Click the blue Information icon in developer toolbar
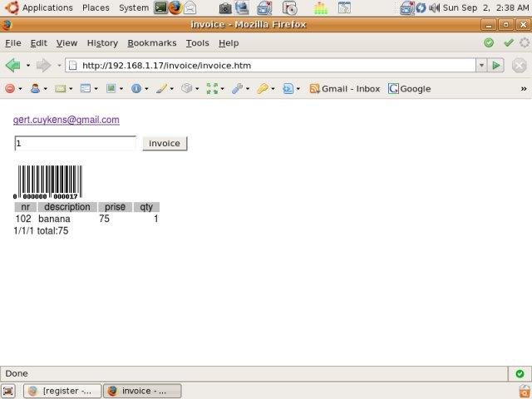This screenshot has width=532, height=399. pyautogui.click(x=136, y=89)
